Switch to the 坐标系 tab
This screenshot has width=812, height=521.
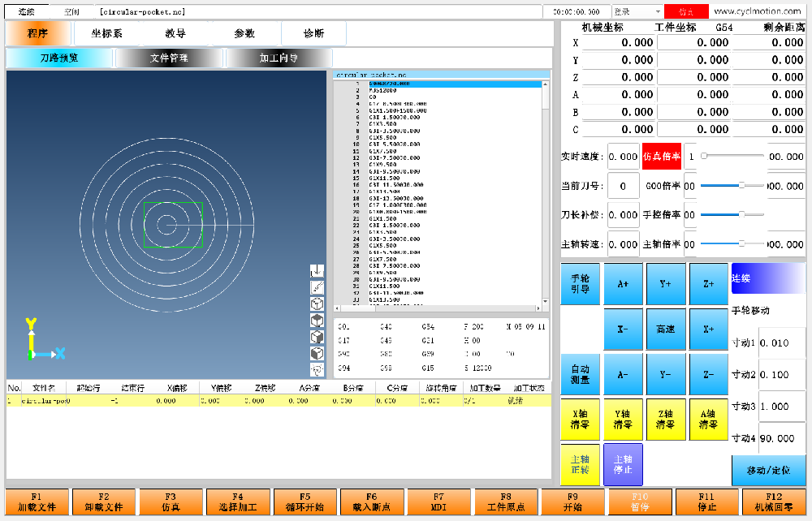point(106,33)
